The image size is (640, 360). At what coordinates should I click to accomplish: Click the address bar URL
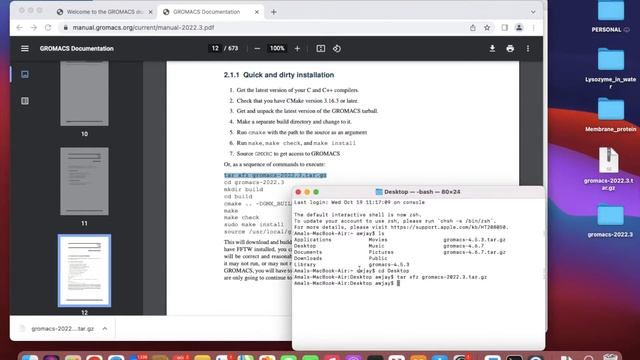point(143,28)
